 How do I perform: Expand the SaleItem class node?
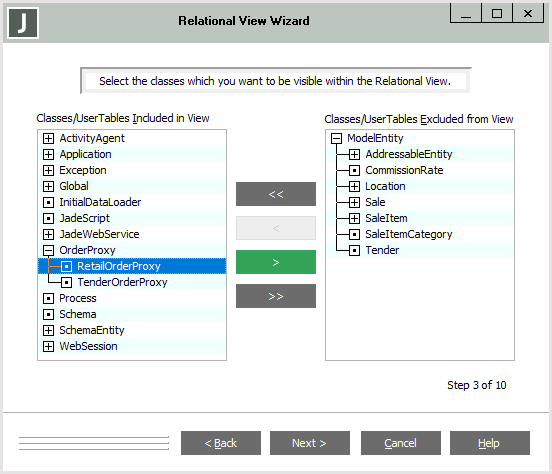tap(354, 218)
